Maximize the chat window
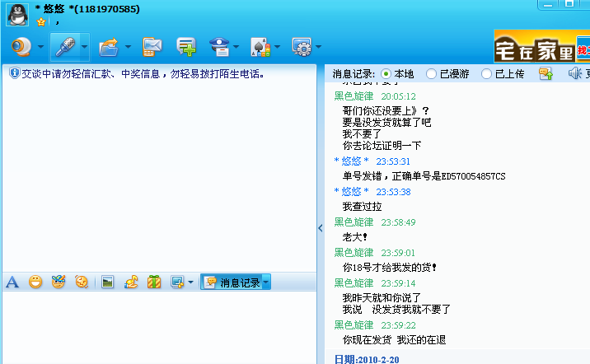This screenshot has height=364, width=590. [569, 4]
